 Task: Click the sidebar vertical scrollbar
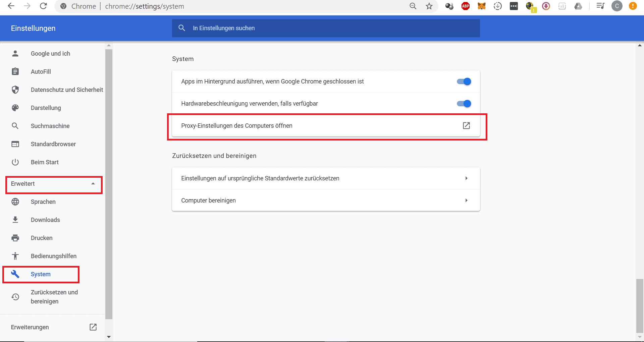pos(109,184)
